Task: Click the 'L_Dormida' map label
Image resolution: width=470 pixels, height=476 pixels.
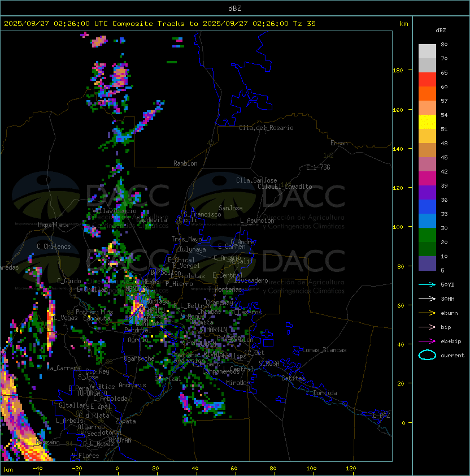Action: (x=321, y=393)
